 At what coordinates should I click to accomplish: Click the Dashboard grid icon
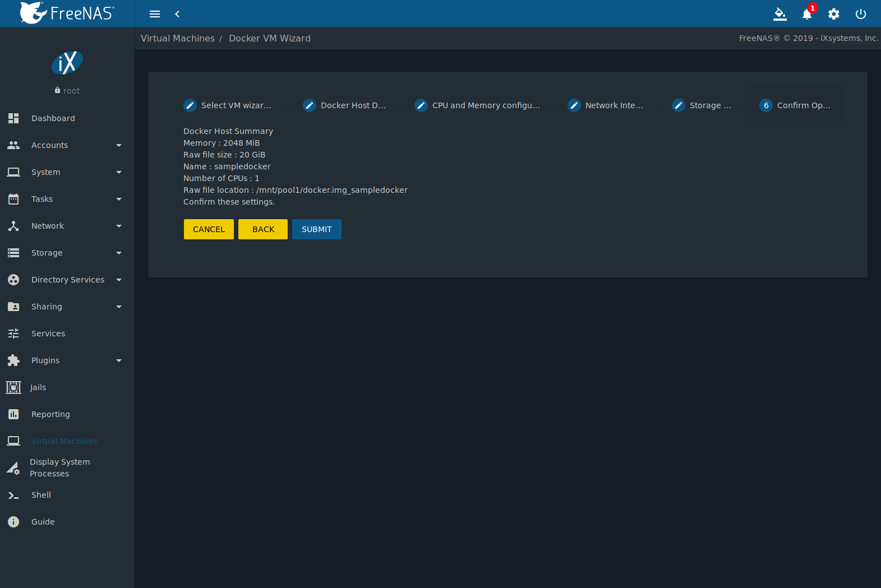(13, 118)
